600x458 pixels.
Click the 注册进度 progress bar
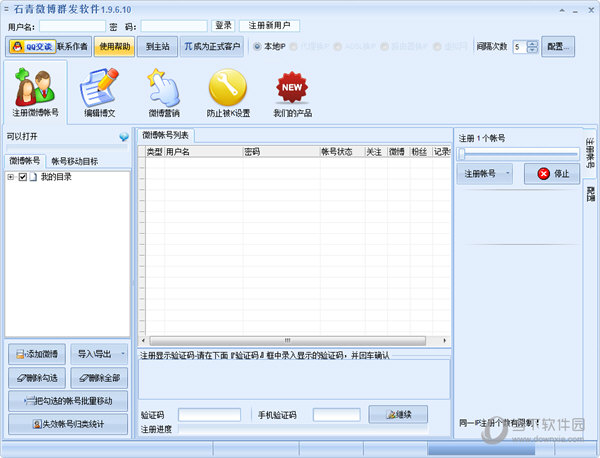304,429
